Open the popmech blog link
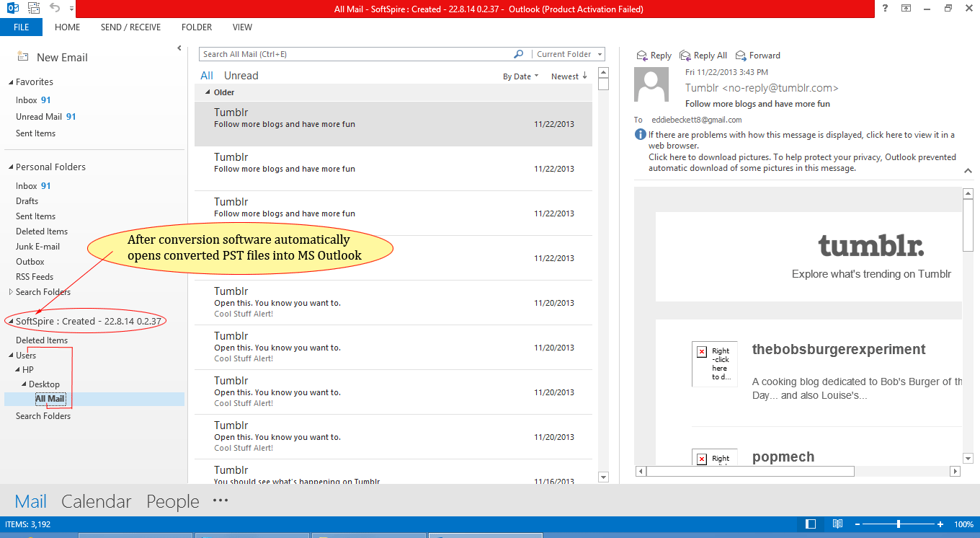Viewport: 980px width, 538px height. click(783, 457)
